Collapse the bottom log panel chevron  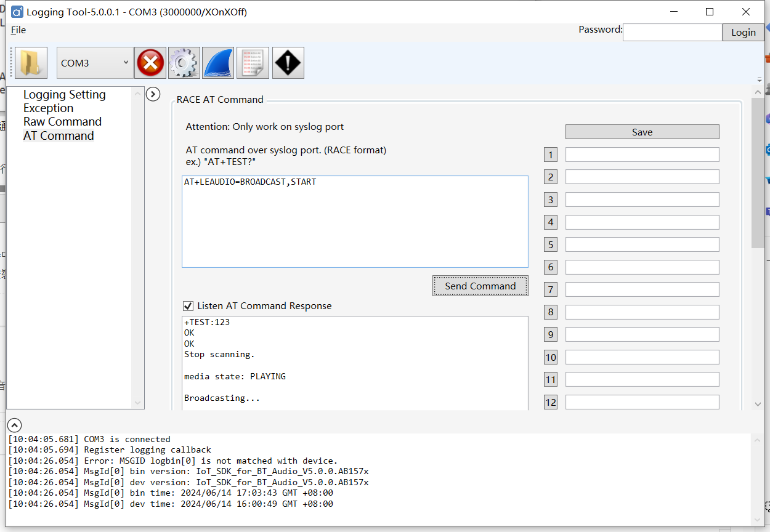[x=14, y=425]
